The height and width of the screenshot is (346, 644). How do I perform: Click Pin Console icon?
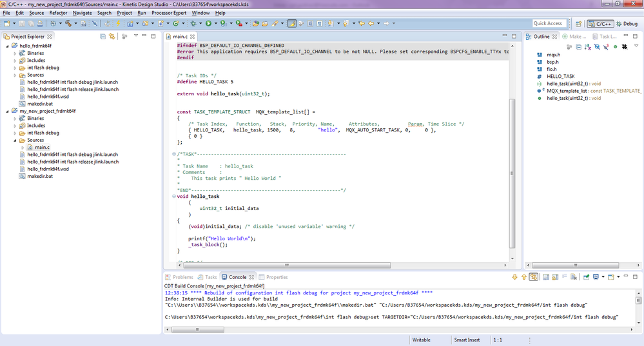click(586, 277)
